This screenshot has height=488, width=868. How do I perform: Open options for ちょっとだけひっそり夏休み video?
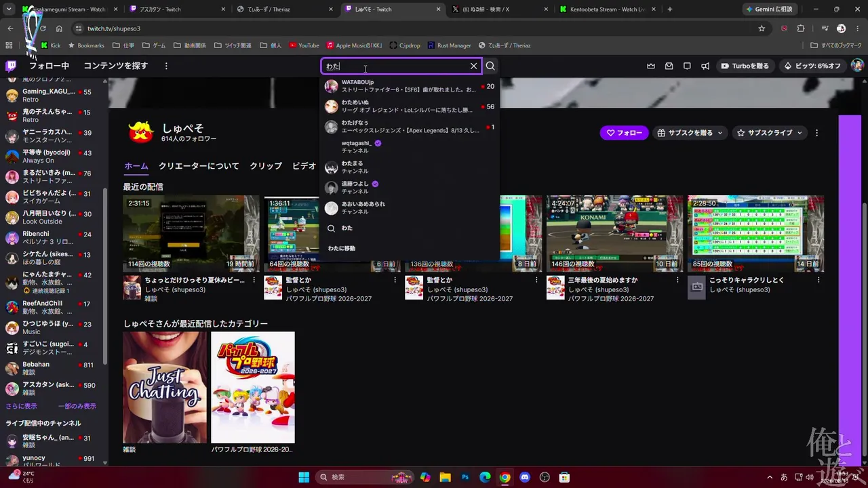click(254, 280)
